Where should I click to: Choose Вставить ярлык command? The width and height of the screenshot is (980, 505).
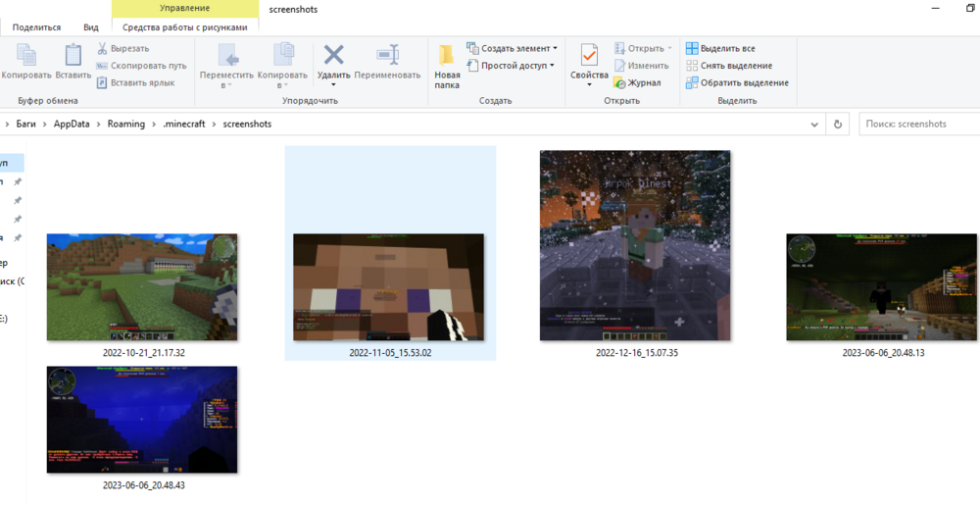(x=135, y=82)
